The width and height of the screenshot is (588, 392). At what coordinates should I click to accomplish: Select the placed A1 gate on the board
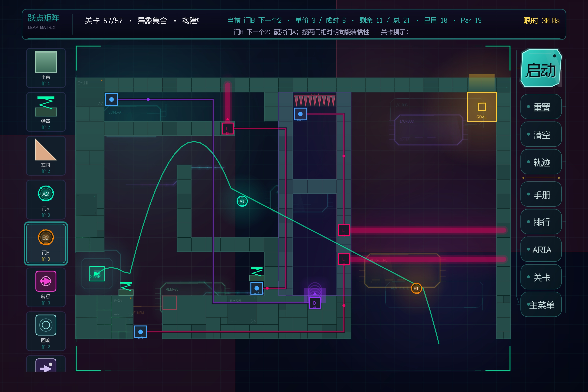click(242, 201)
